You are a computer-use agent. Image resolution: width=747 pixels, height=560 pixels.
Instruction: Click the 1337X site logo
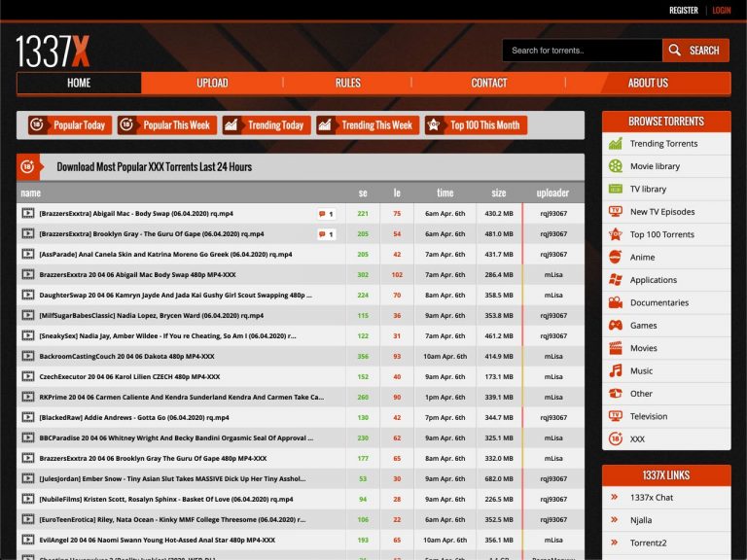[x=53, y=51]
